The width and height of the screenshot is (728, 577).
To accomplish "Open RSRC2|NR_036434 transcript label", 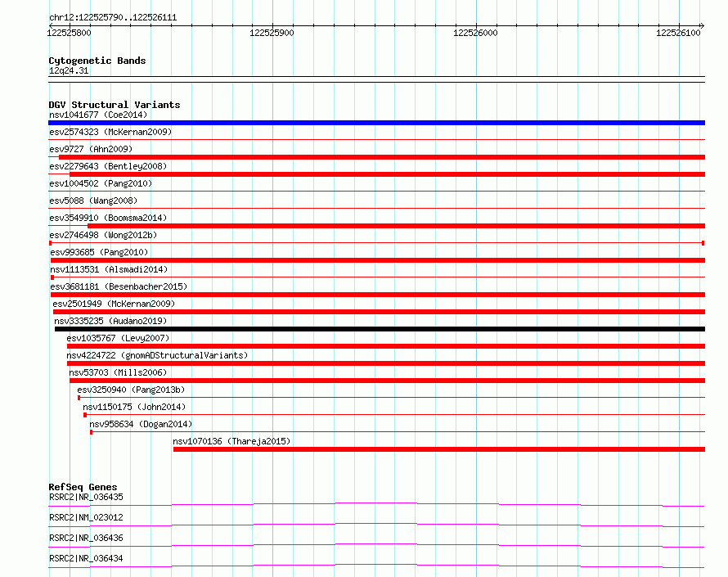I will click(86, 558).
